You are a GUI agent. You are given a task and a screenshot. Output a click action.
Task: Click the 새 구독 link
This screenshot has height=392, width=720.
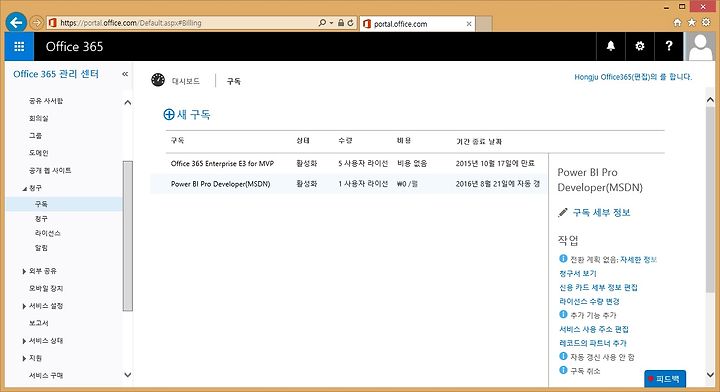194,114
